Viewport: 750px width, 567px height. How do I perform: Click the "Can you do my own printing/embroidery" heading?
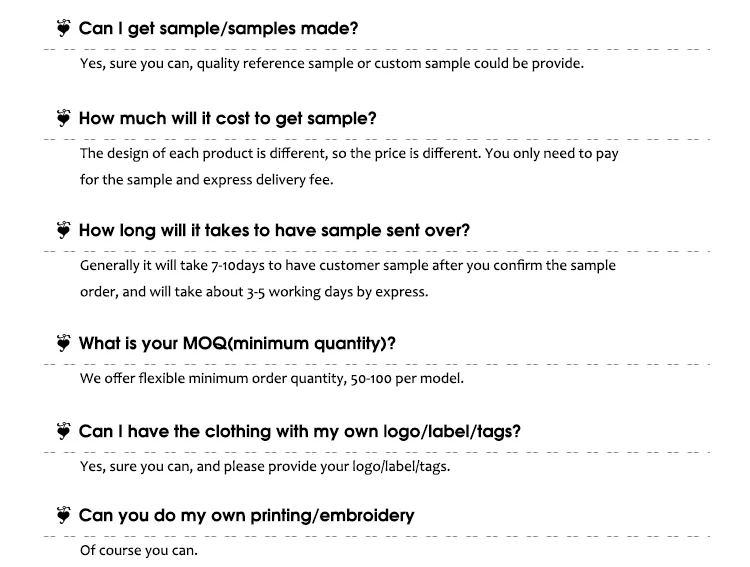(246, 515)
